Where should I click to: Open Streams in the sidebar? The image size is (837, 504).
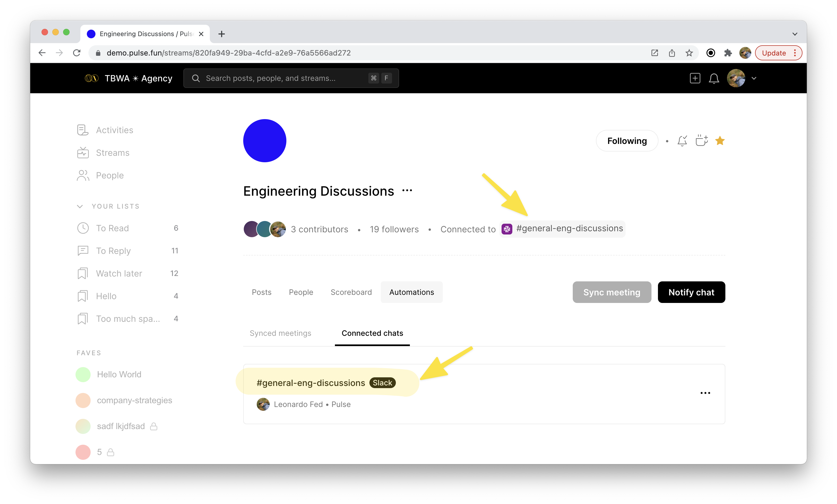112,153
